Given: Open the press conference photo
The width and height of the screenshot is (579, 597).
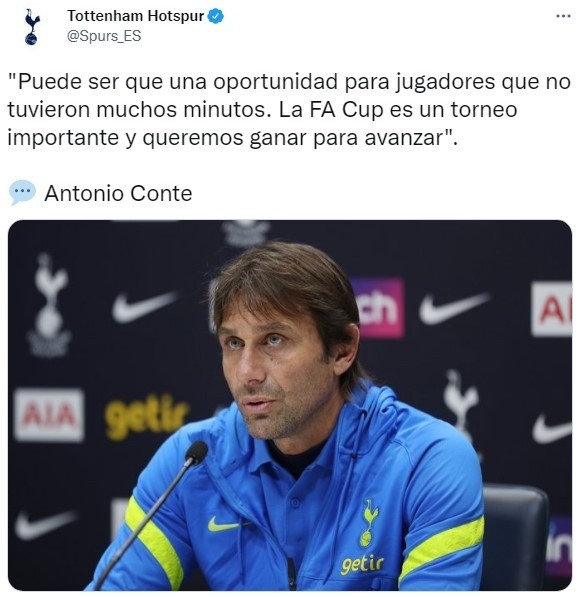Looking at the screenshot, I should [x=290, y=405].
